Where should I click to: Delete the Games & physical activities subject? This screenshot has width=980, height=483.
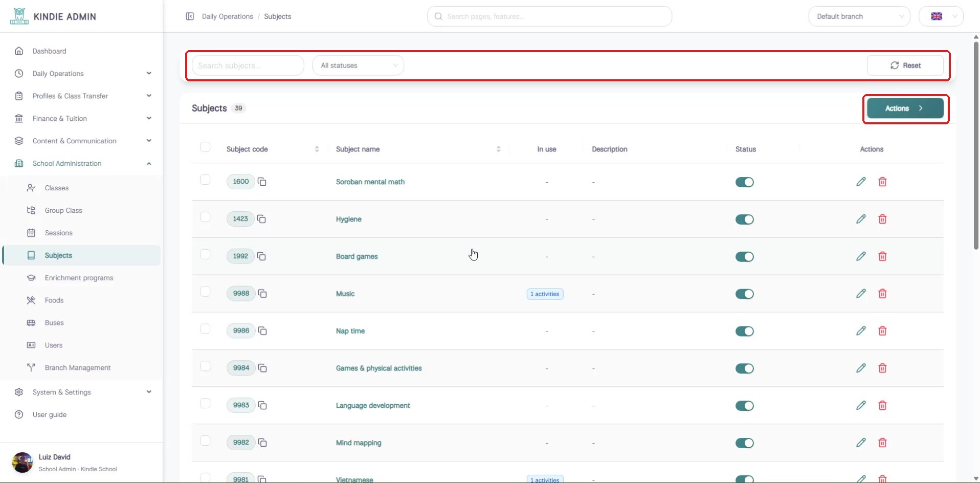click(882, 368)
